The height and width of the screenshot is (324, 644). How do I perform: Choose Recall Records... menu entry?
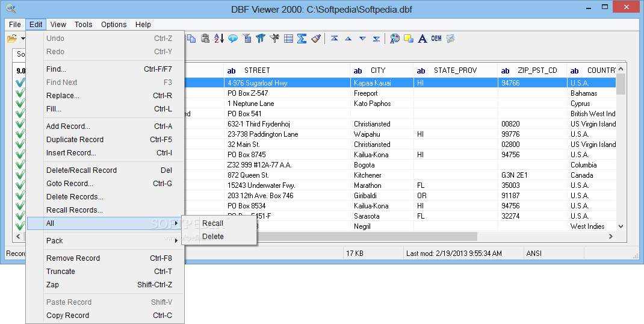coord(105,210)
